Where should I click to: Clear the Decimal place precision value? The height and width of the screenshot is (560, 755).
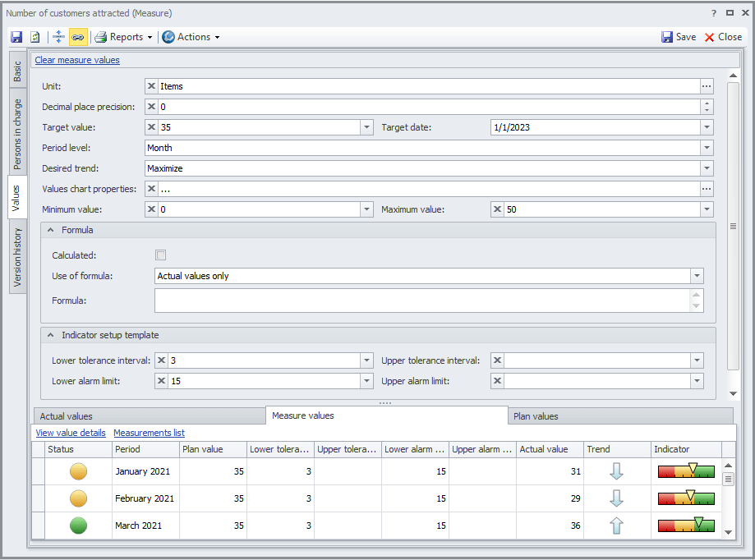click(x=152, y=107)
